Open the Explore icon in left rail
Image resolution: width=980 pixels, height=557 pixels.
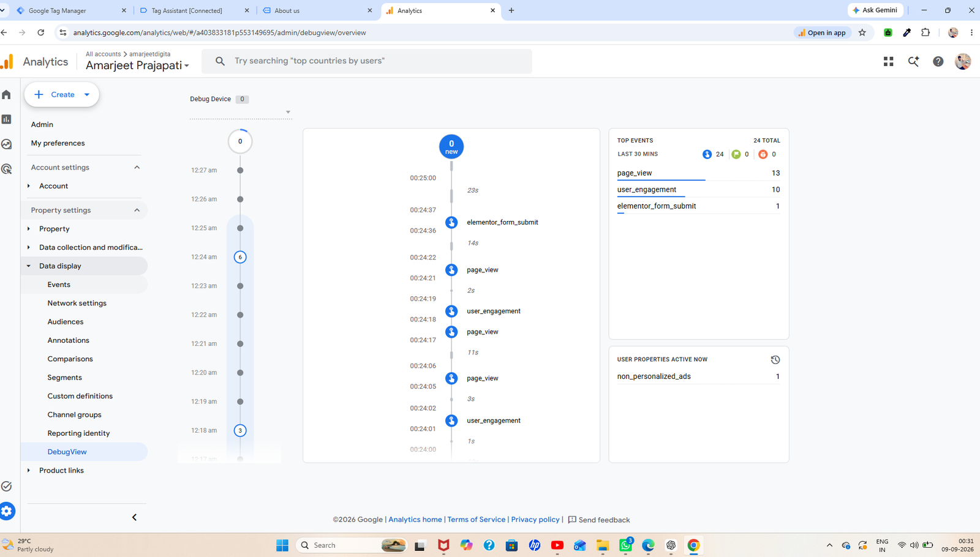click(x=7, y=144)
